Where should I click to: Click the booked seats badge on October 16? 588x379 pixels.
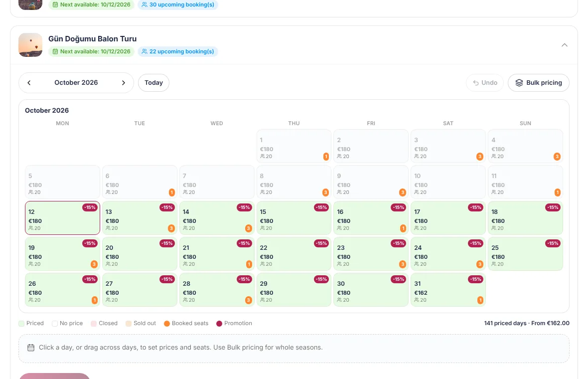tap(403, 228)
